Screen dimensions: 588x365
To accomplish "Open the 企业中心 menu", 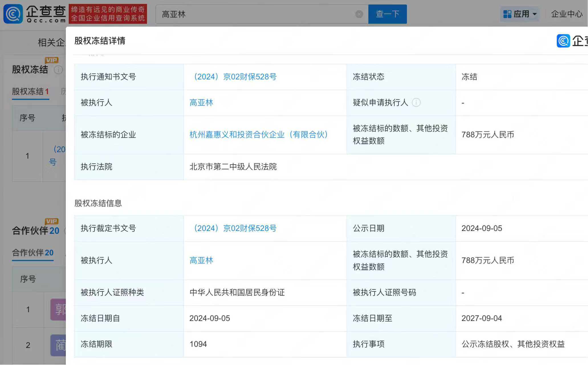I will (x=567, y=14).
